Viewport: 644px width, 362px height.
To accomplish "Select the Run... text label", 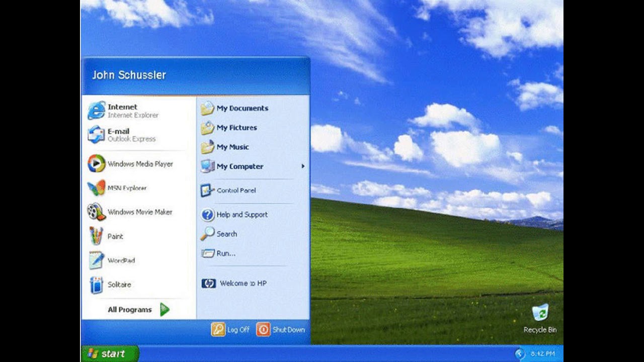I will point(226,253).
